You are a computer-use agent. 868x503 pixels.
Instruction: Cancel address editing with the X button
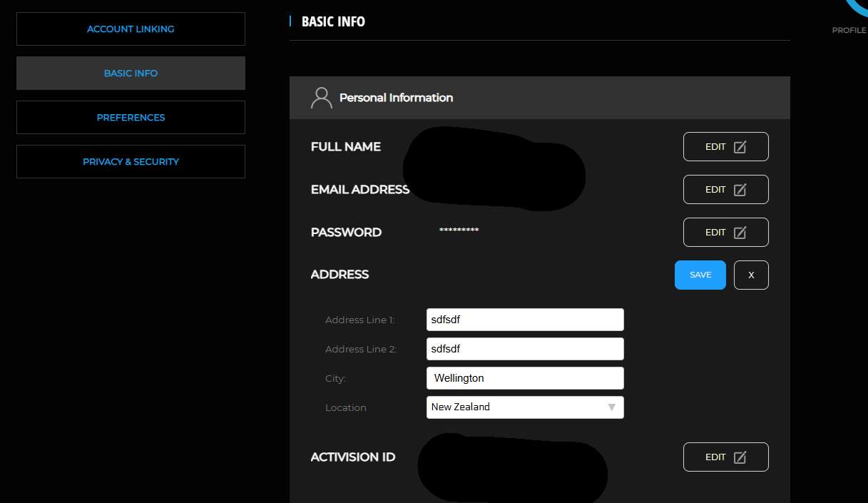tap(751, 275)
